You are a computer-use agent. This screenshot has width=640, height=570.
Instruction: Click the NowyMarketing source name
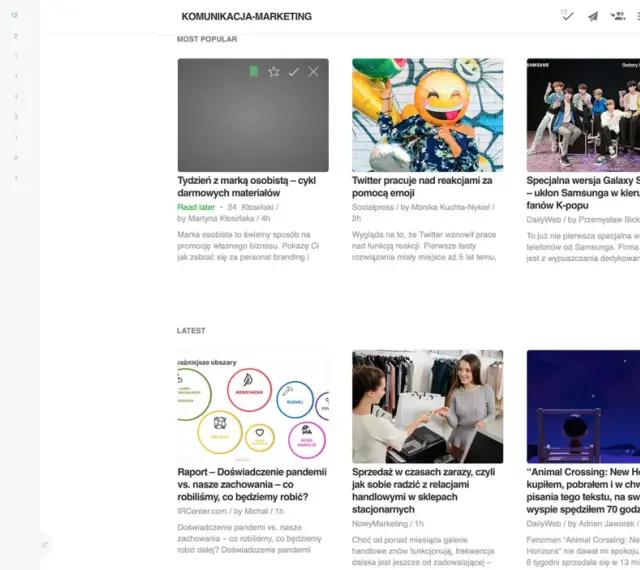click(380, 523)
